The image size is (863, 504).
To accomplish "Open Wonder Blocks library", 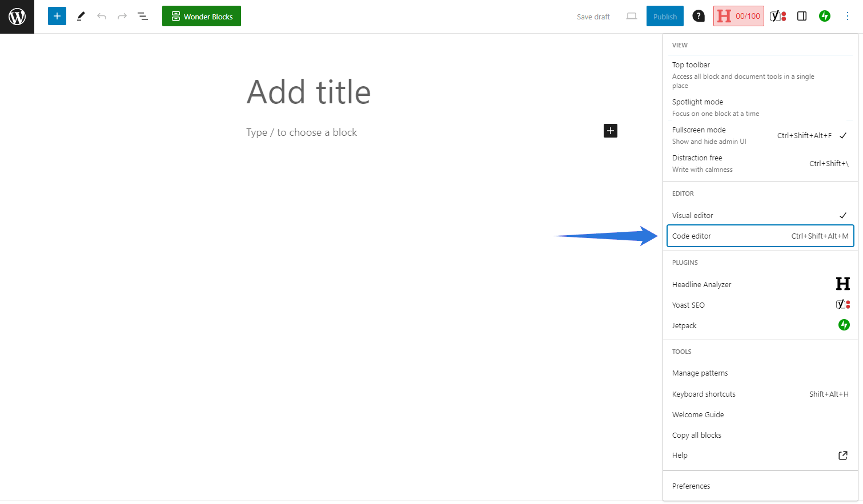I will point(202,16).
